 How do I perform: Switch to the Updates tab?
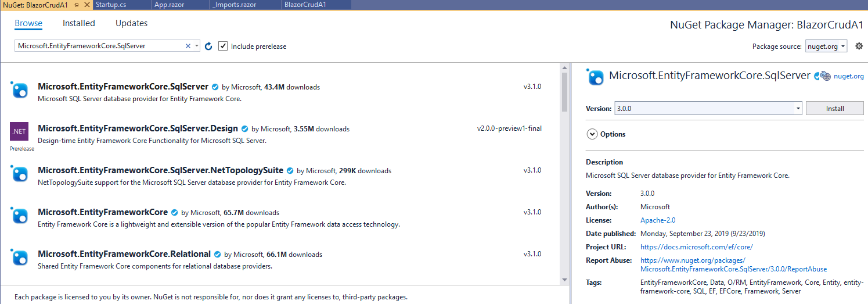click(131, 23)
